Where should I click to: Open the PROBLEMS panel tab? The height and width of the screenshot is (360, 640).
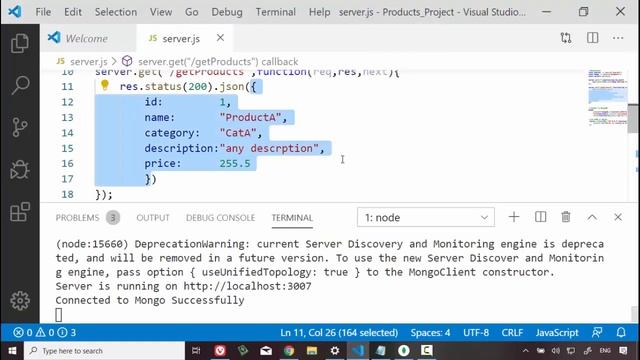point(78,218)
